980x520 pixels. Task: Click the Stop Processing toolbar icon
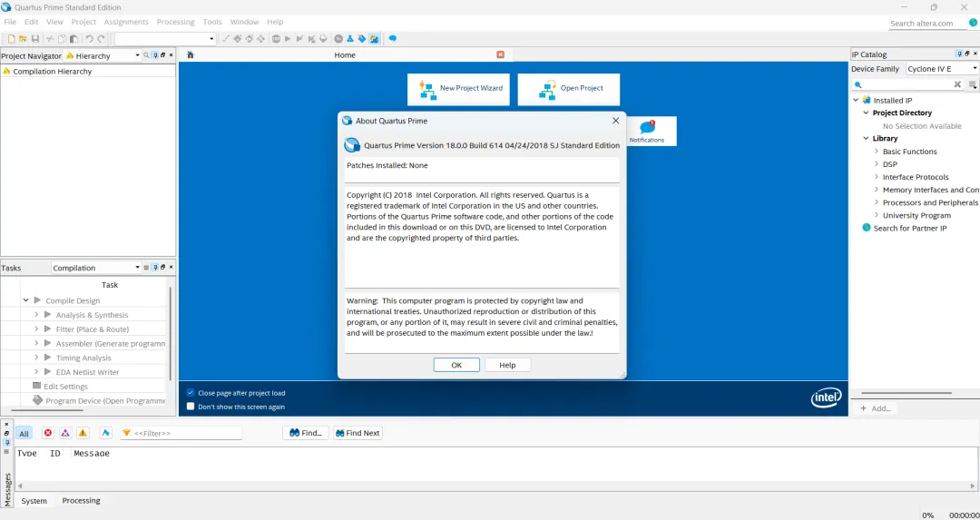click(276, 39)
